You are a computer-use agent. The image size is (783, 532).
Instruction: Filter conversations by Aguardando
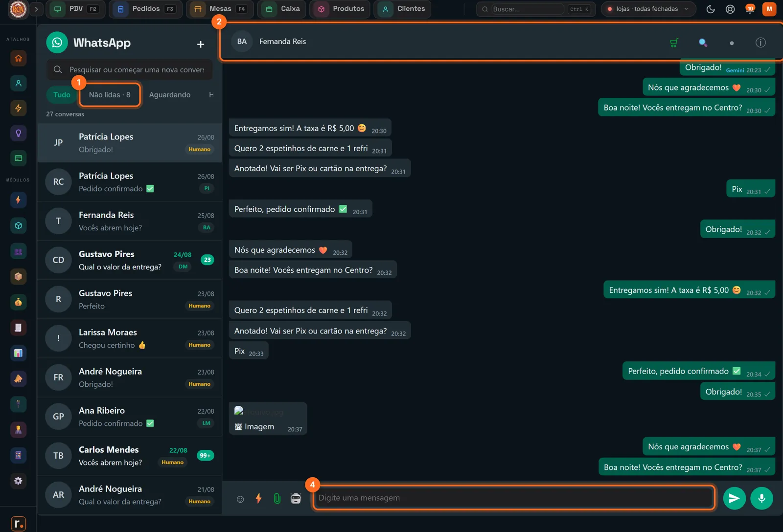tap(170, 95)
